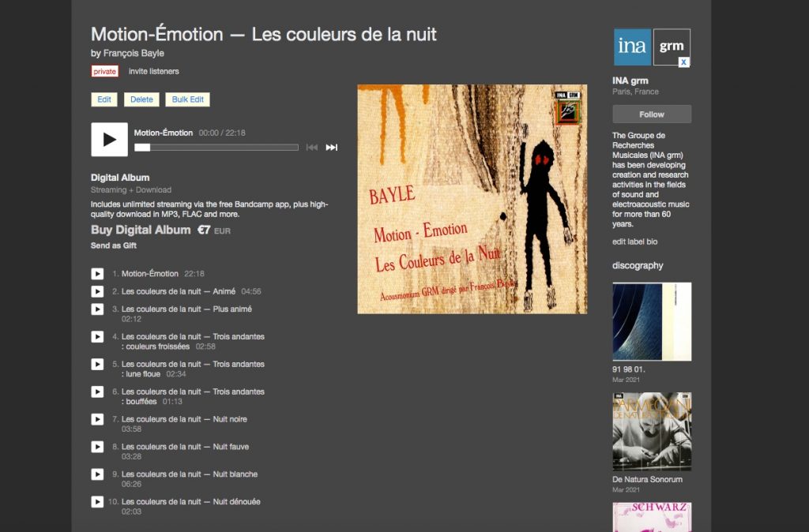Play track 3 Plus animé
The height and width of the screenshot is (532, 809).
click(97, 309)
